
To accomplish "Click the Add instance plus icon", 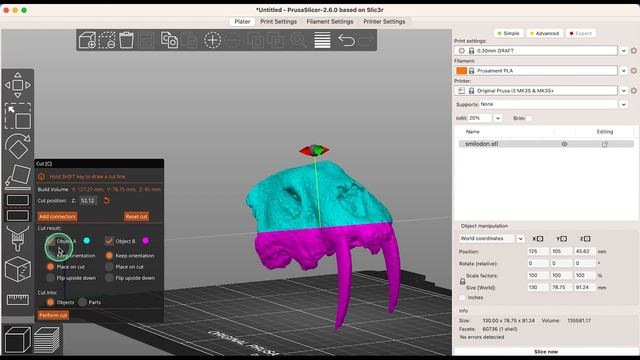I will [212, 40].
